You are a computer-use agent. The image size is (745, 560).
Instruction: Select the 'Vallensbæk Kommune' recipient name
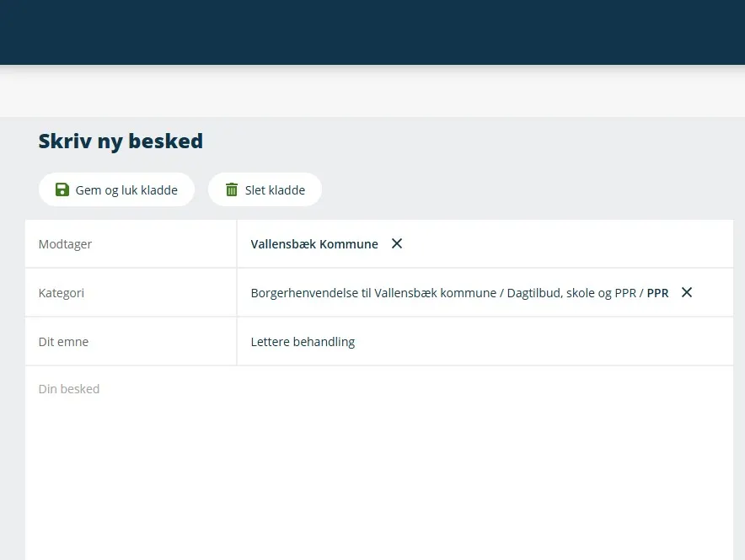click(x=314, y=244)
